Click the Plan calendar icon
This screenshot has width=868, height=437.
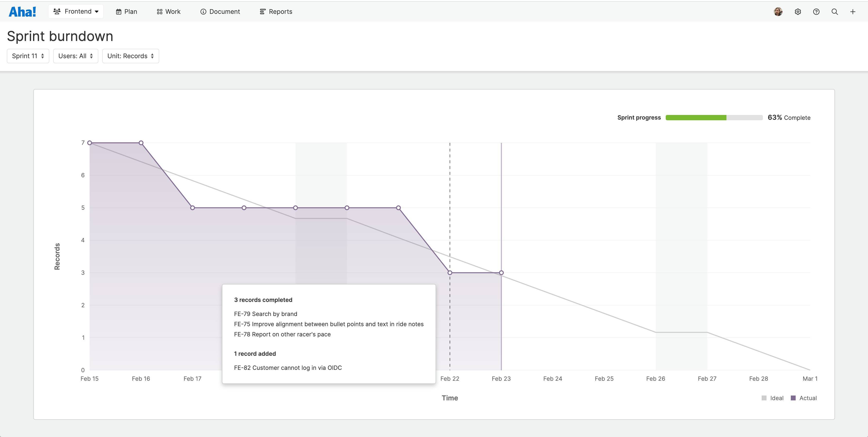pyautogui.click(x=119, y=11)
